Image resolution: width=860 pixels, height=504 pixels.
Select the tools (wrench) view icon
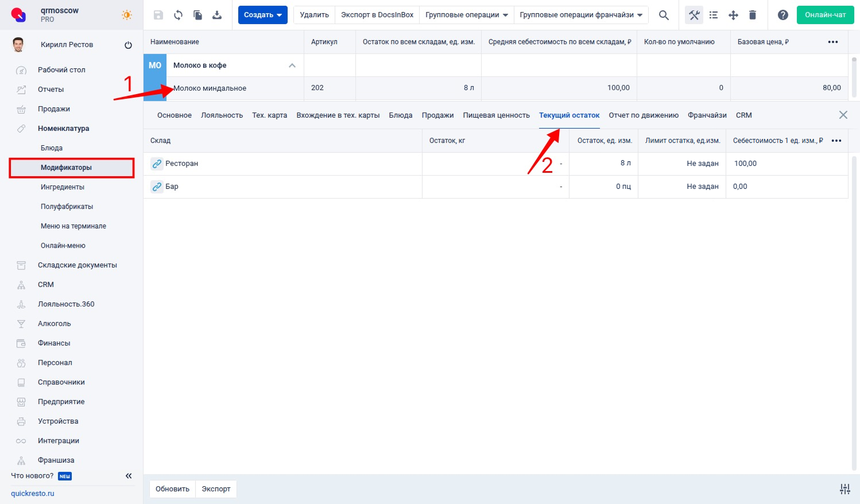pos(694,15)
